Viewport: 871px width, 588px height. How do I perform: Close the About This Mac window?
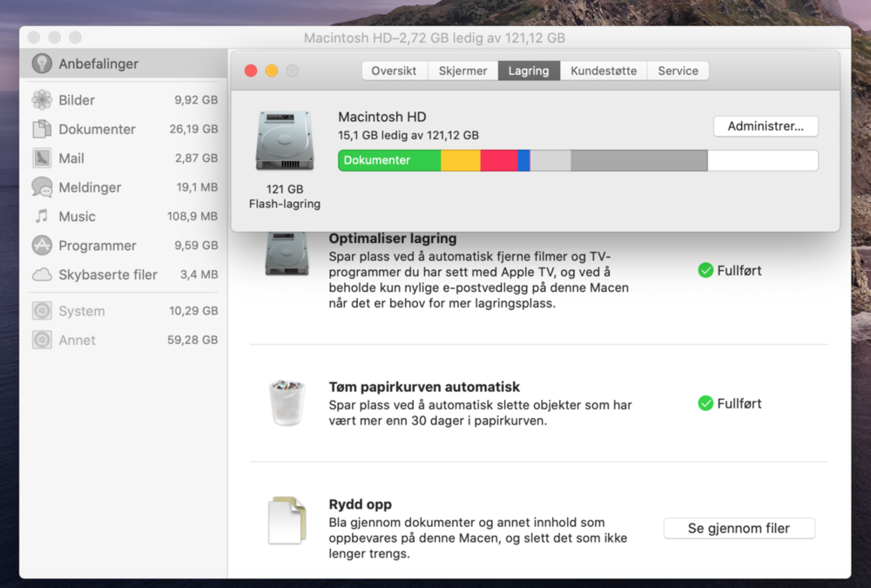(x=251, y=71)
